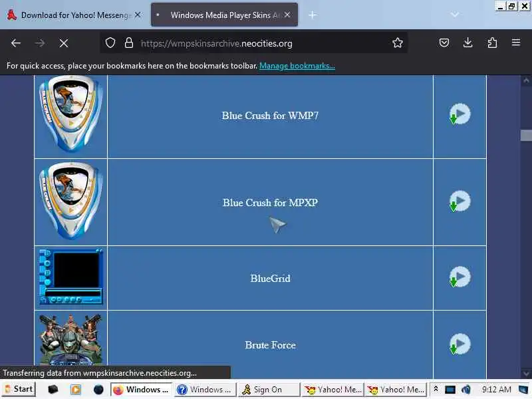Click the Manage bookmarks link
This screenshot has height=399, width=532.
(297, 66)
